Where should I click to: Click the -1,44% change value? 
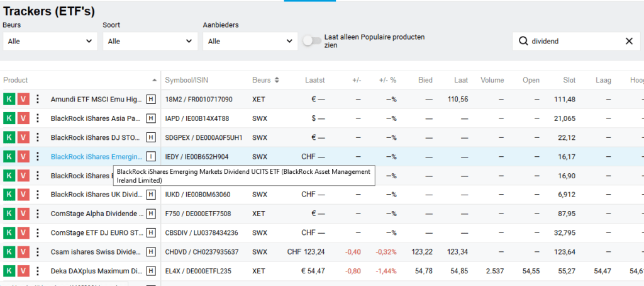[386, 271]
